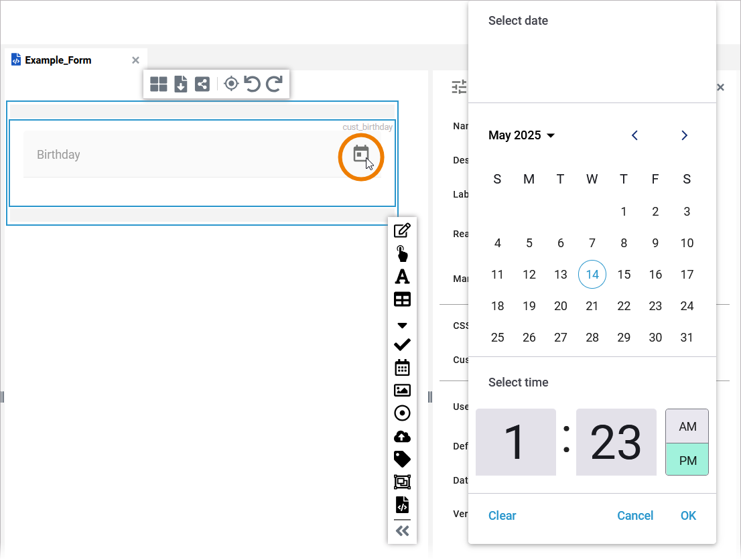Click the minutes field showing 23
Screen dimensions: 741x560
616,442
